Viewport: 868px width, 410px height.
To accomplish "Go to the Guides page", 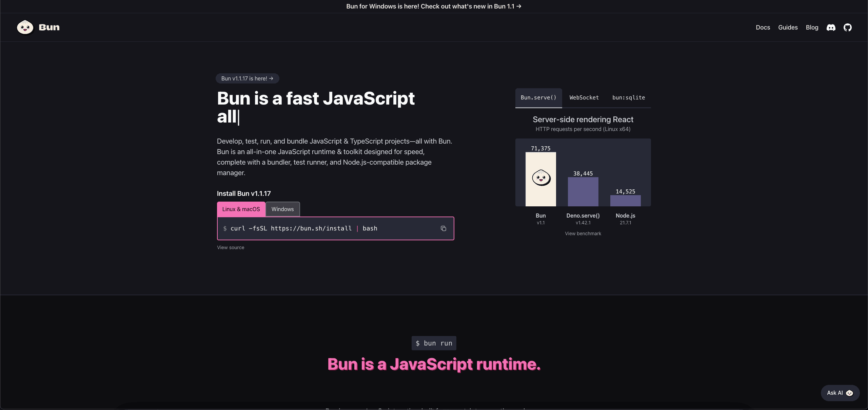I will pyautogui.click(x=788, y=27).
